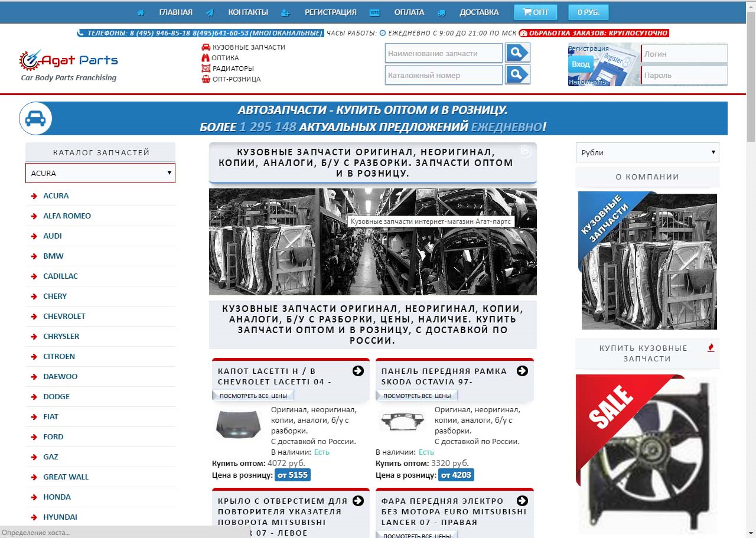This screenshot has height=538, width=756.
Task: Open ОПЛАТА in top menu
Action: [409, 12]
